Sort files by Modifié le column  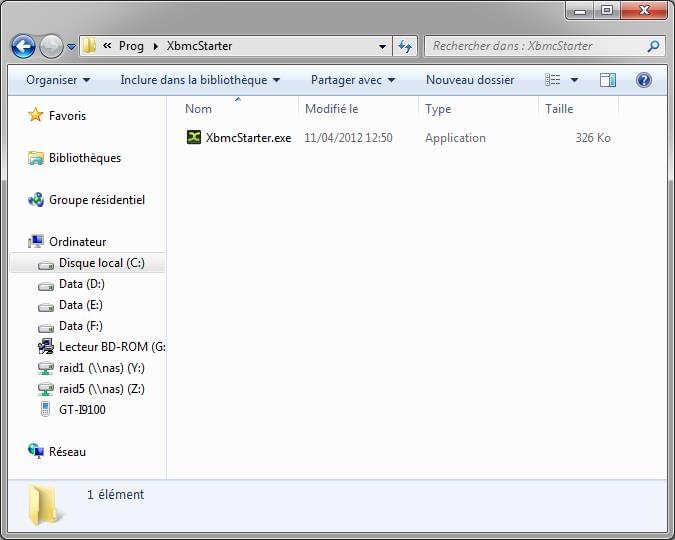[x=332, y=109]
